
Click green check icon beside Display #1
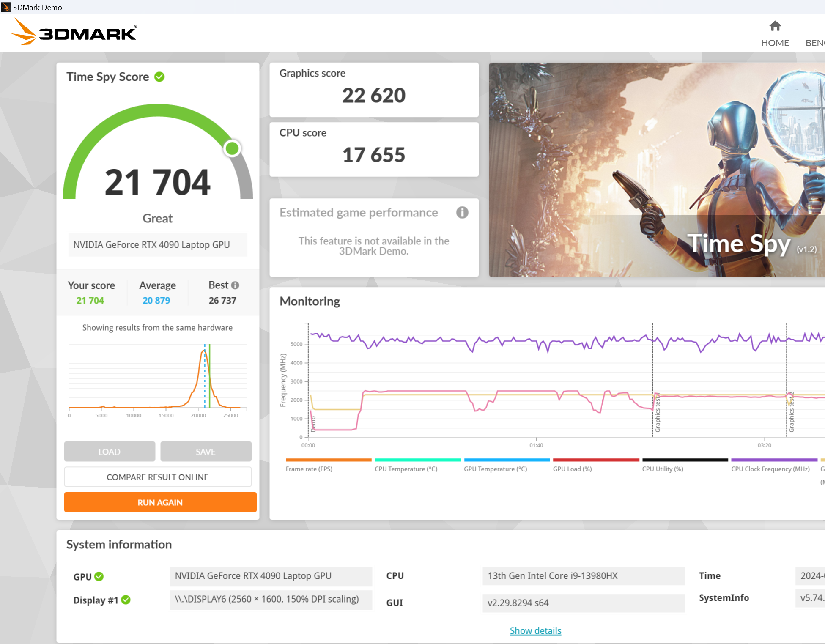(126, 600)
